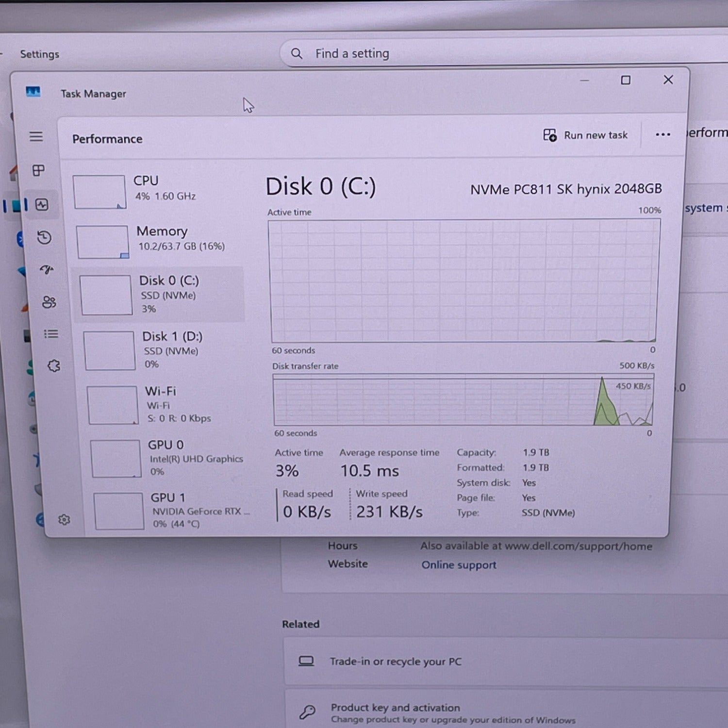Viewport: 728px width, 728px height.
Task: Open the Startup apps page icon
Action: [47, 269]
